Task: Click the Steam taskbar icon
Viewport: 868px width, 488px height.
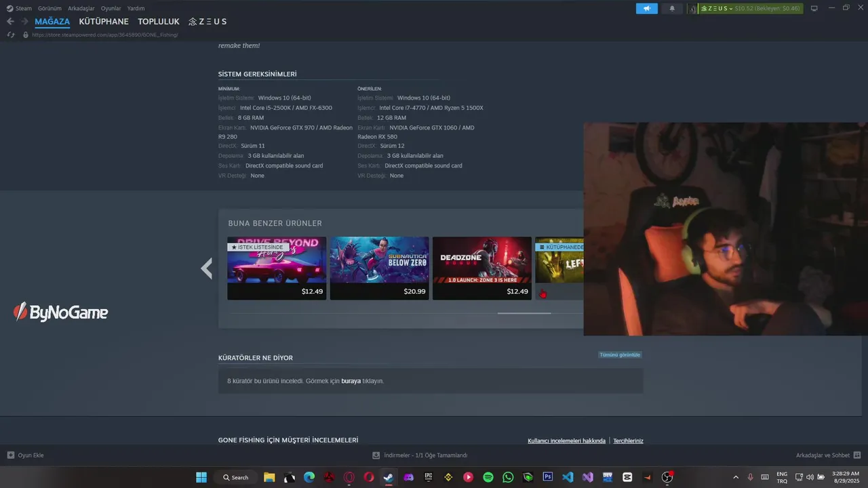Action: tap(389, 477)
